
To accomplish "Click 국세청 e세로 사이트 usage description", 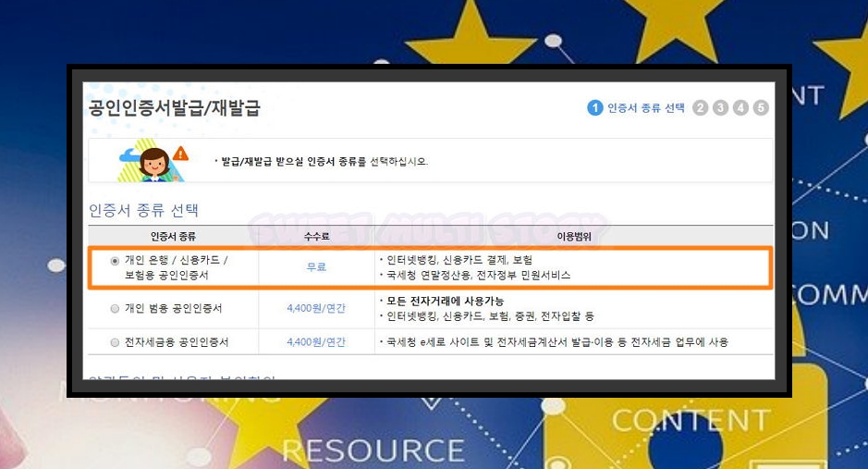I will 556,342.
